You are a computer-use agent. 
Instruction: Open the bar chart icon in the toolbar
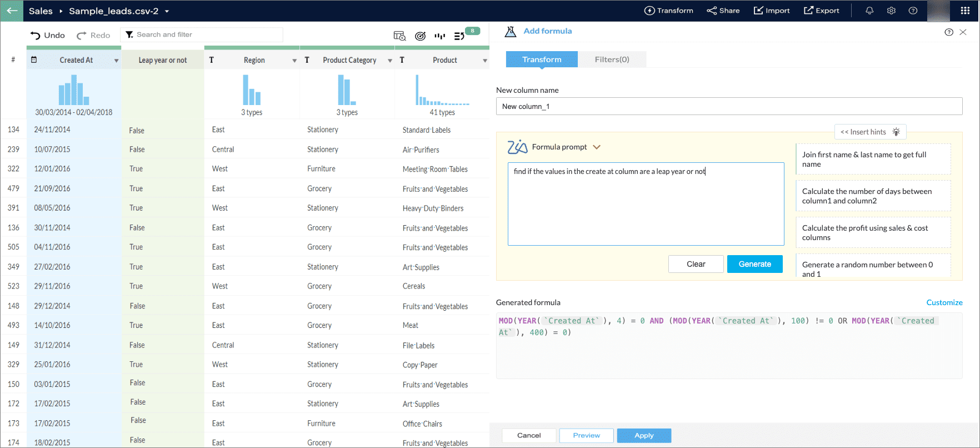[440, 36]
